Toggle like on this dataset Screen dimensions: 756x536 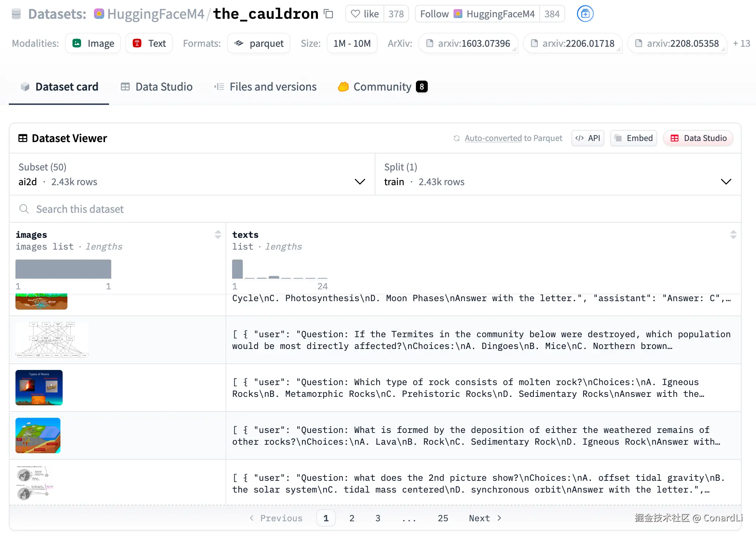pyautogui.click(x=364, y=14)
